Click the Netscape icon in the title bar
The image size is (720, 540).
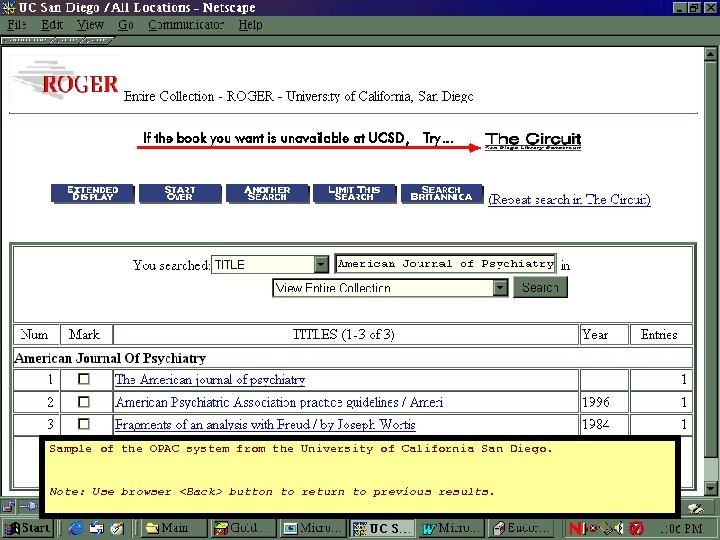[x=8, y=8]
